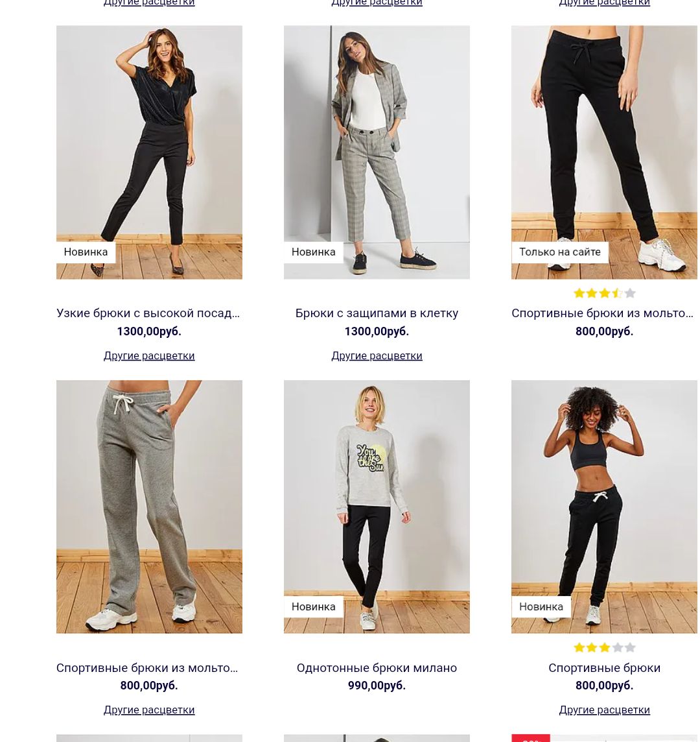This screenshot has width=700, height=742.
Task: Click Другие расцветки under Спортивные брюки 800,00руб
Action: (604, 710)
